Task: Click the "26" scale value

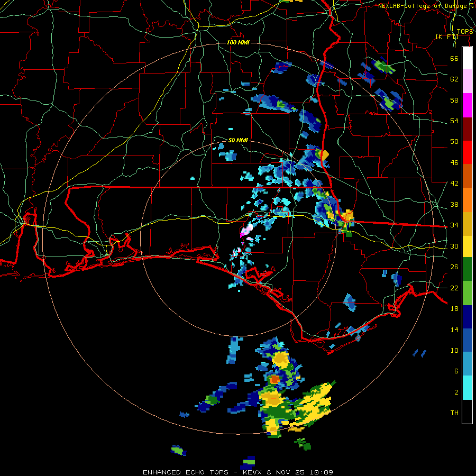Action: (x=454, y=267)
